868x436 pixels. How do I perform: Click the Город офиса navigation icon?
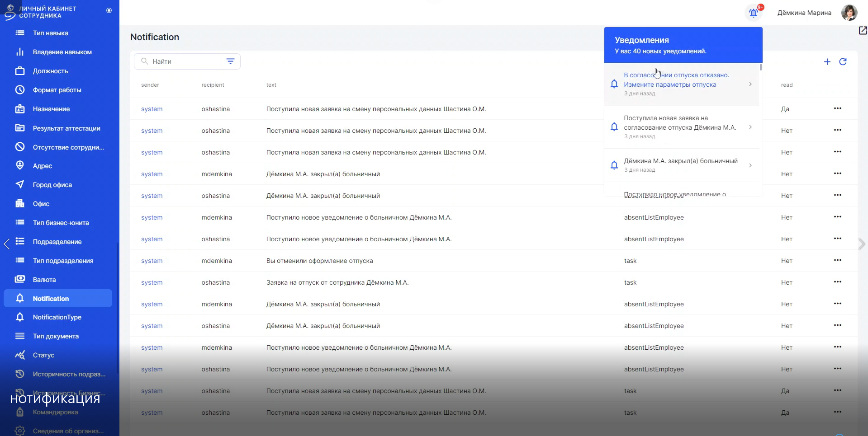click(20, 184)
